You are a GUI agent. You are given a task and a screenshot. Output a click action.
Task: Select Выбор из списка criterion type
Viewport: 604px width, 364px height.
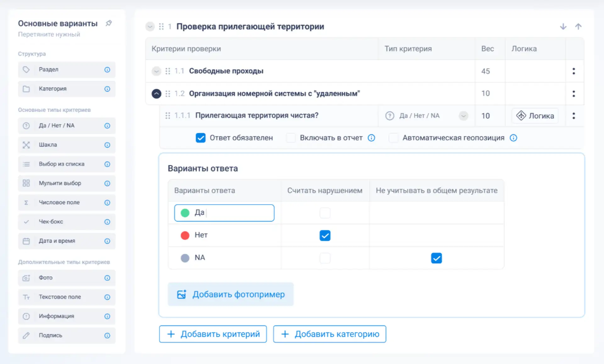pyautogui.click(x=67, y=164)
